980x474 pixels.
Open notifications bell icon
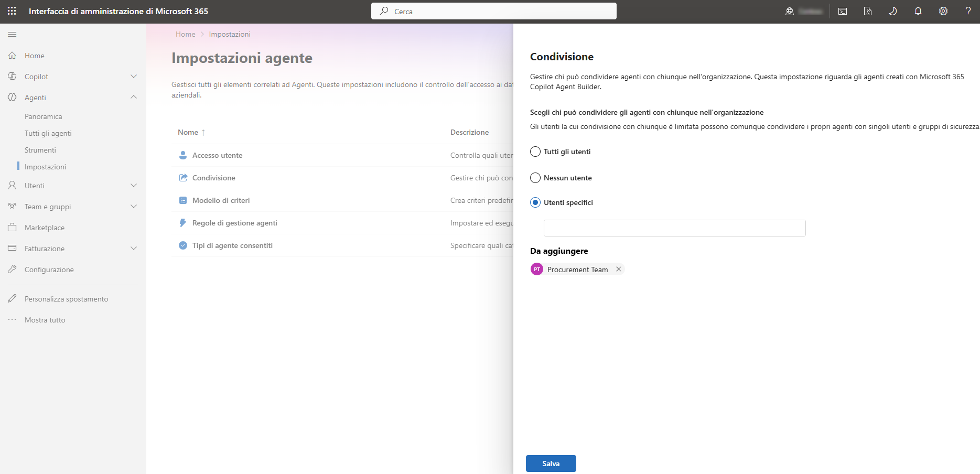pyautogui.click(x=918, y=11)
